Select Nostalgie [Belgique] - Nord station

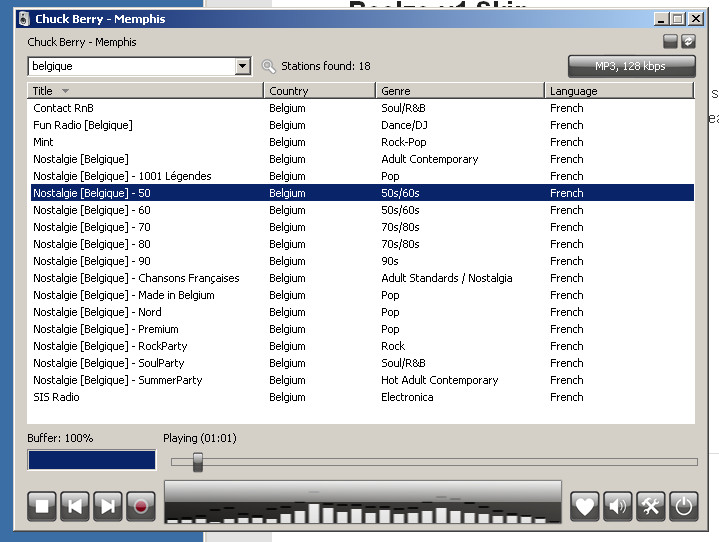coord(362,312)
